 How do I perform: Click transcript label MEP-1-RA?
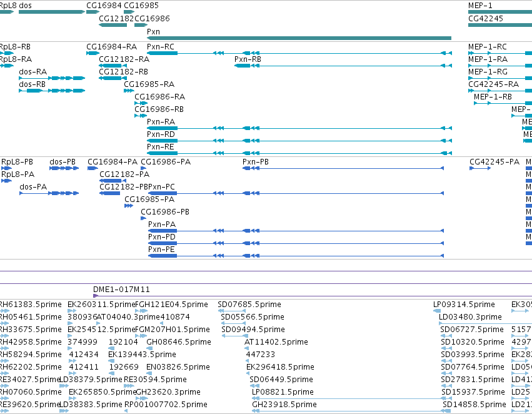pos(488,59)
